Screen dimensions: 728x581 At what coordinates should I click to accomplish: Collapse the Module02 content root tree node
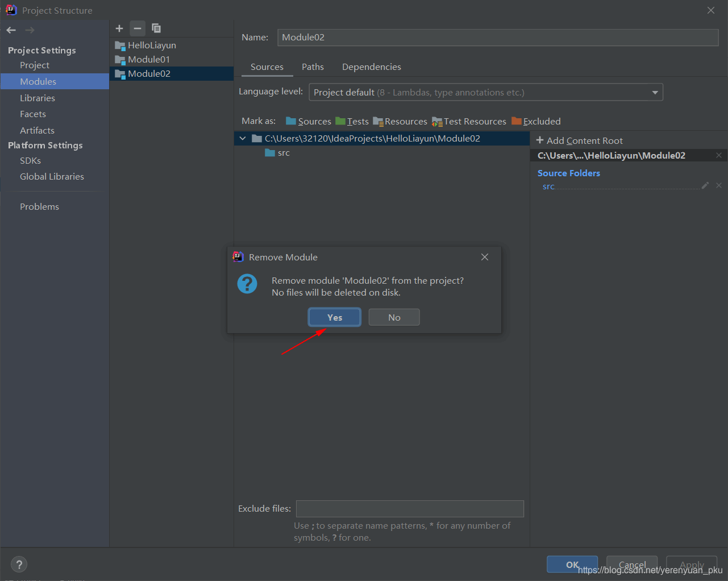(x=243, y=138)
